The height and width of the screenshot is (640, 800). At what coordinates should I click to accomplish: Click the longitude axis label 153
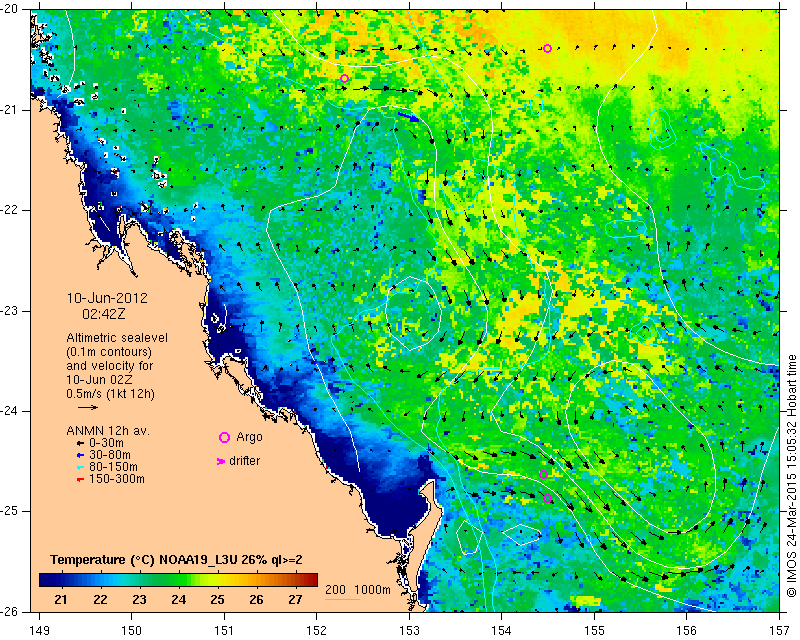[409, 631]
